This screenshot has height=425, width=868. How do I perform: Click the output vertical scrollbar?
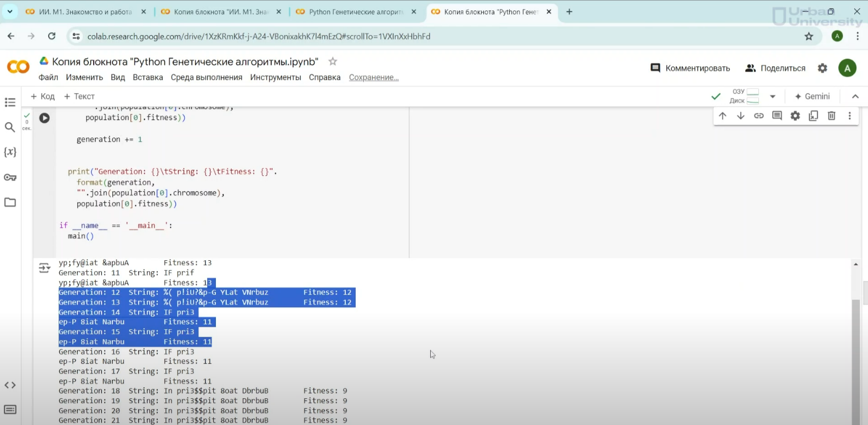tap(855, 356)
